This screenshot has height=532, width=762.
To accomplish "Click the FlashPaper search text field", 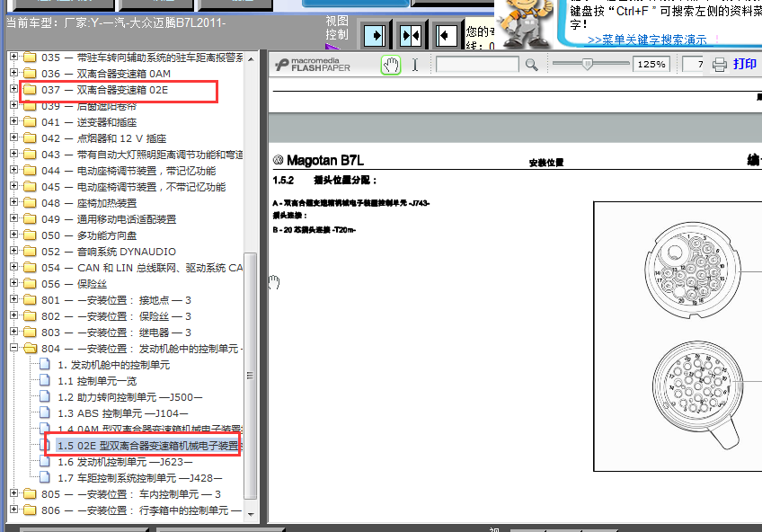I will [x=477, y=65].
